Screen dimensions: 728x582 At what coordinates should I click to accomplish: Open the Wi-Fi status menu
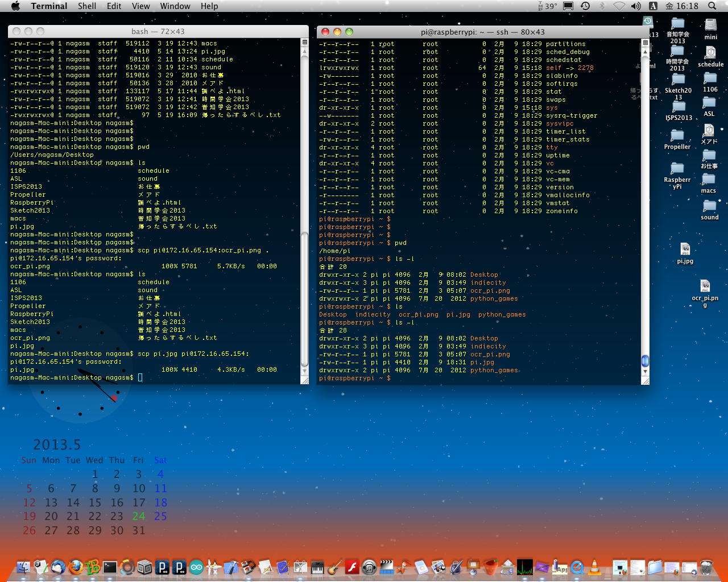click(x=619, y=6)
